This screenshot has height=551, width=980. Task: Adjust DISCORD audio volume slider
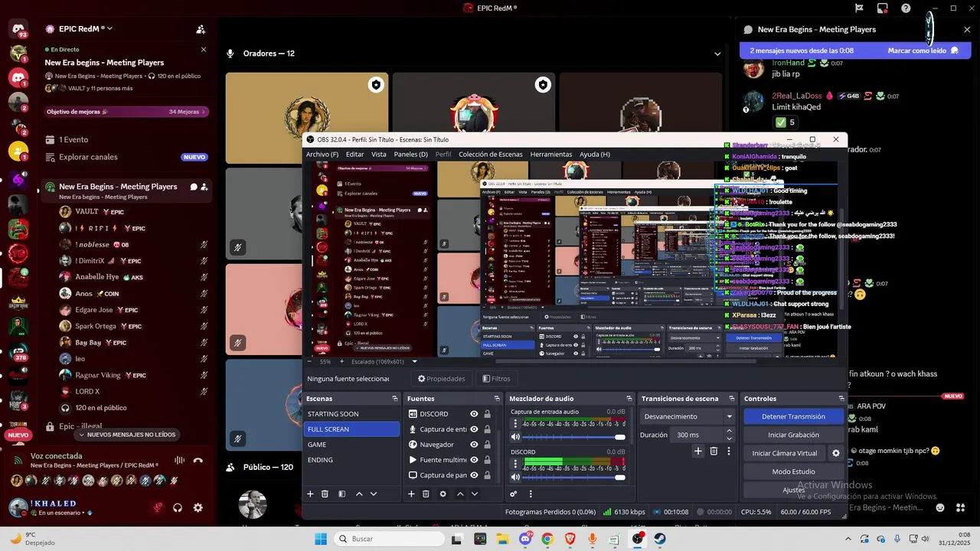[574, 478]
